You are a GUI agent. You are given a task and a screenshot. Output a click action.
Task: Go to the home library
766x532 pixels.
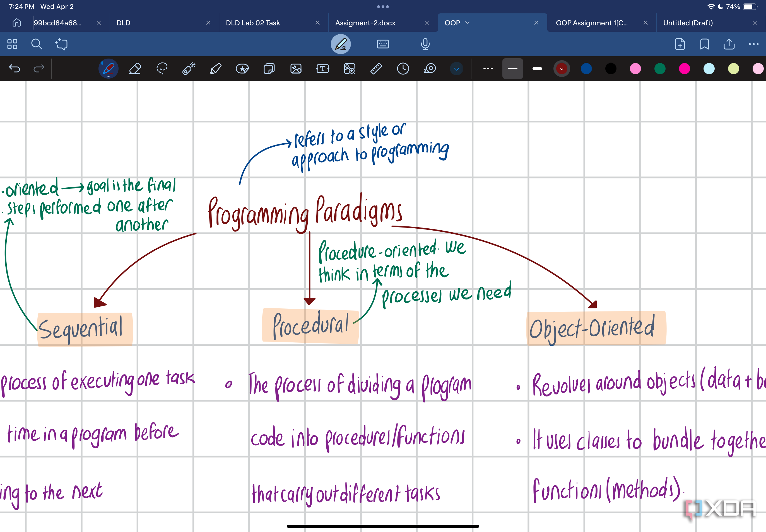pos(17,23)
